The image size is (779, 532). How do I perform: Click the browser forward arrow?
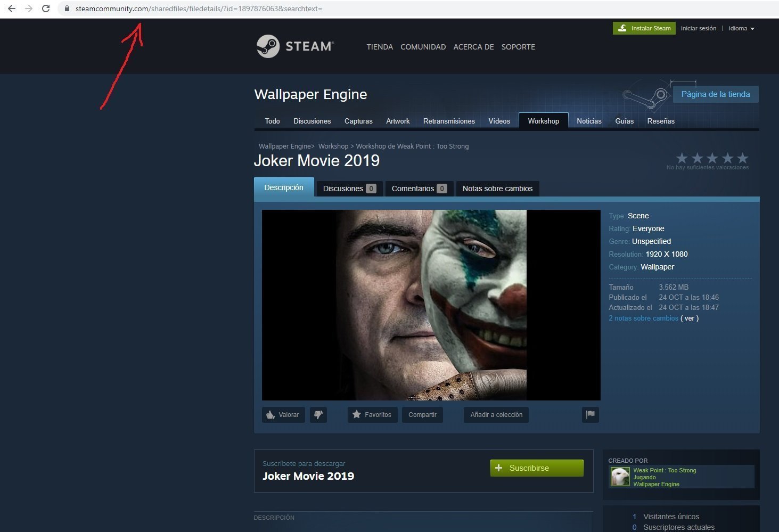pos(29,9)
